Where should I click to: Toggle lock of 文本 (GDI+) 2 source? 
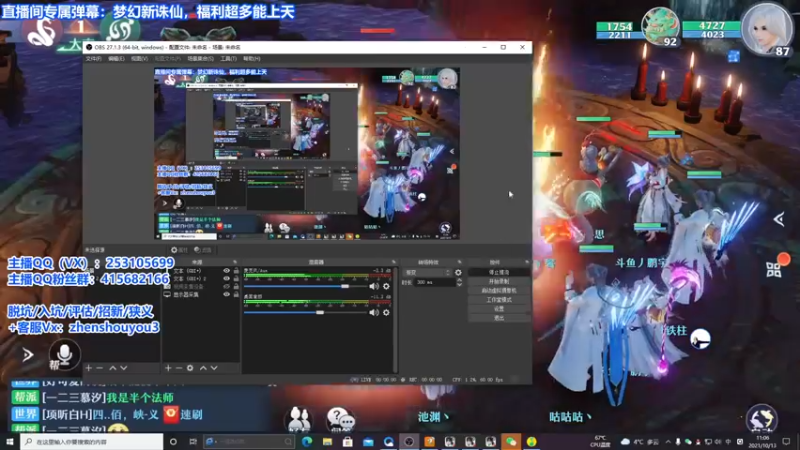236,279
